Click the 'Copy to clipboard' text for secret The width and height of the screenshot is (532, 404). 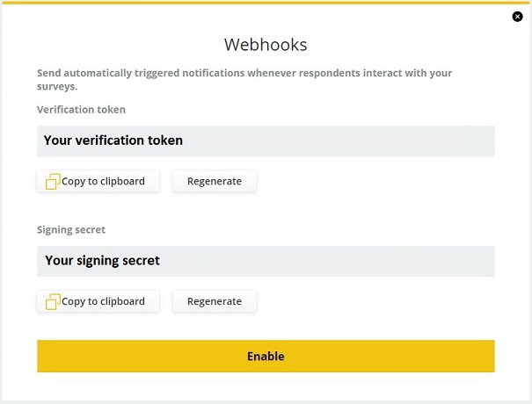point(103,301)
